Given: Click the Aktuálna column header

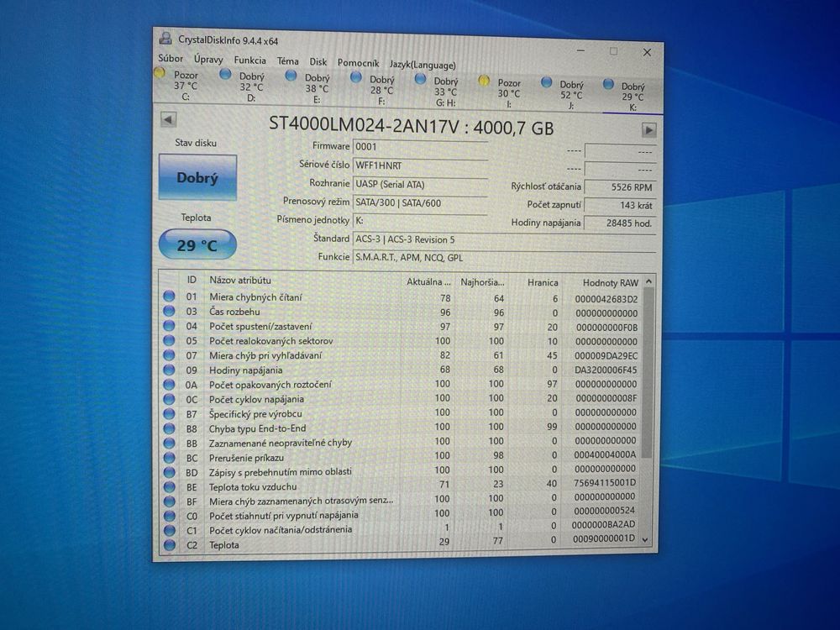Looking at the screenshot, I should (x=428, y=281).
